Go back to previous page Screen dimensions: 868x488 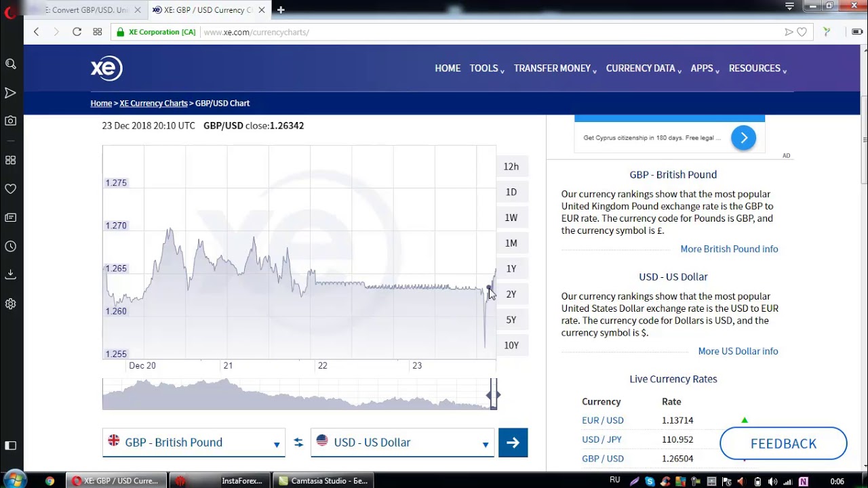pos(37,32)
